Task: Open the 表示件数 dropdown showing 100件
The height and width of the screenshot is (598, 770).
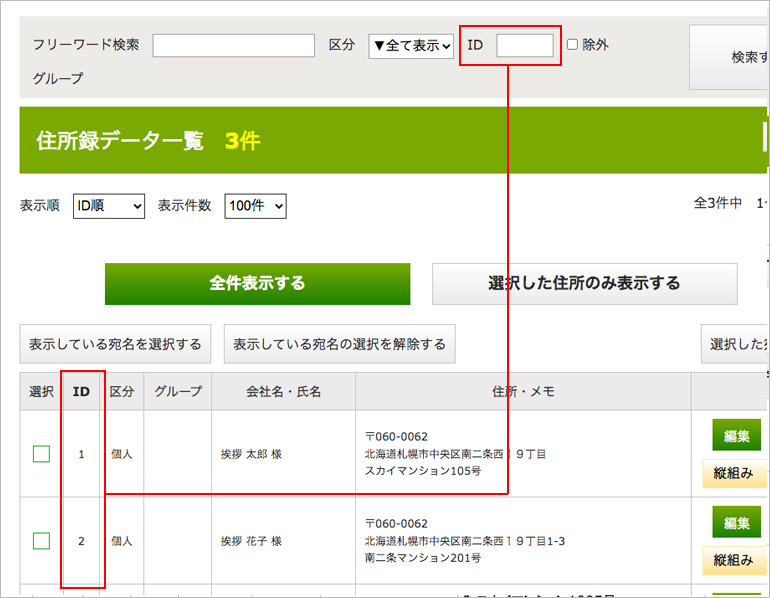Action: pyautogui.click(x=255, y=206)
